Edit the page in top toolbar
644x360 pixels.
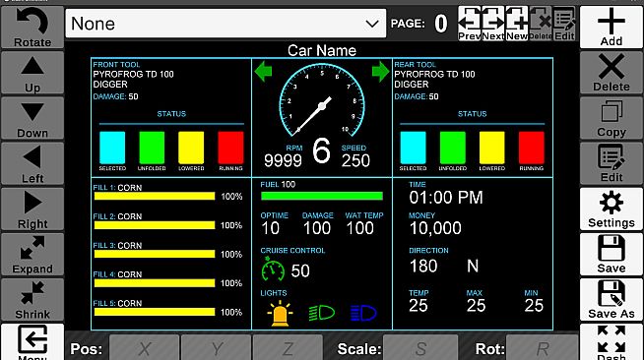[564, 24]
